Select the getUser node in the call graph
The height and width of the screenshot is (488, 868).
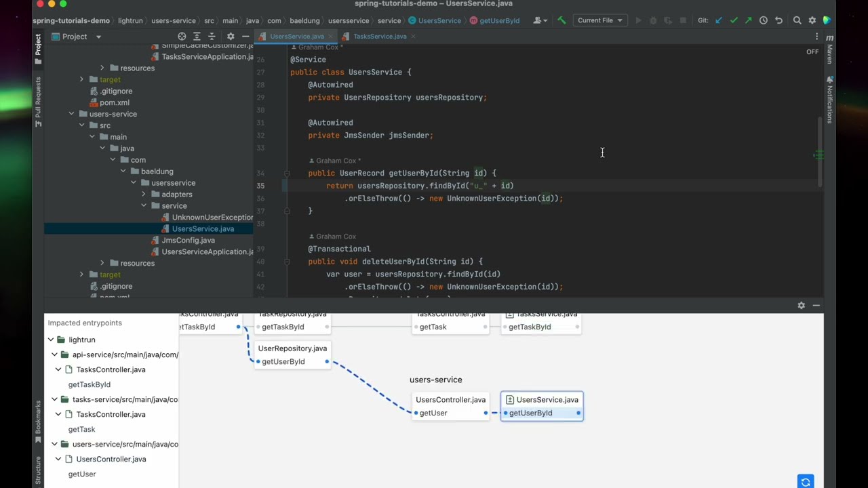pos(433,413)
